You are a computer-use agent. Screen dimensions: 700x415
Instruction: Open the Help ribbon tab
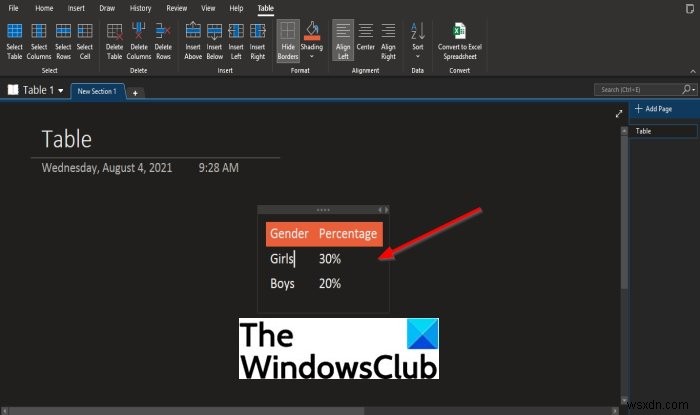click(236, 8)
